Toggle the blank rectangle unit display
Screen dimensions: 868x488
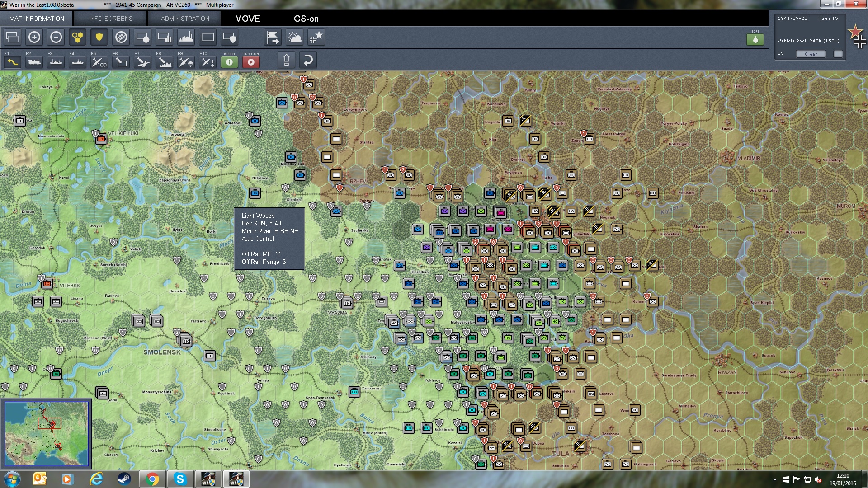click(208, 37)
